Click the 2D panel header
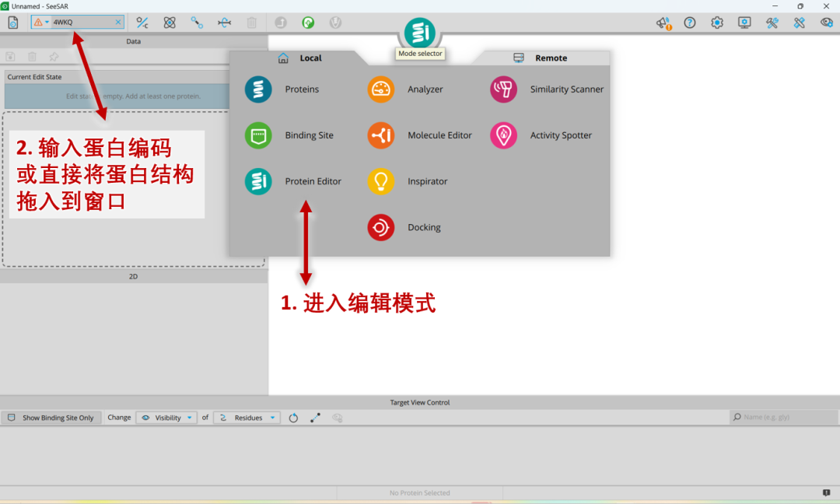The image size is (840, 504). click(x=134, y=276)
